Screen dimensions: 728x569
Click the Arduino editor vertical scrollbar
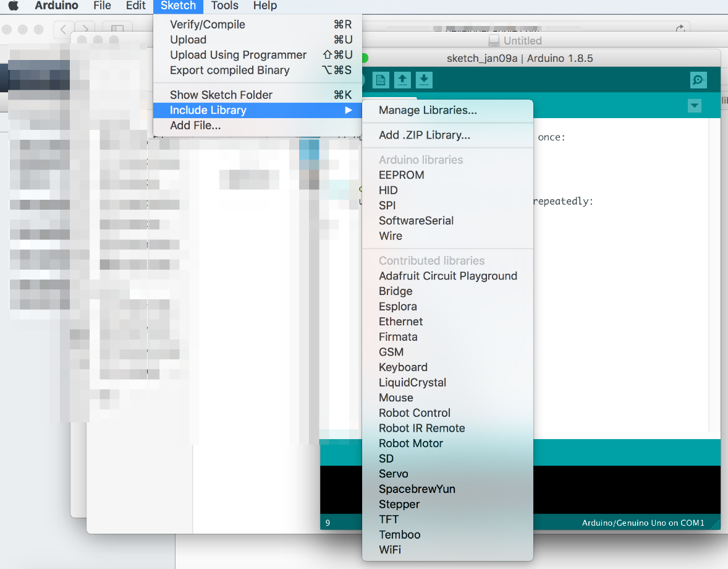(x=714, y=274)
